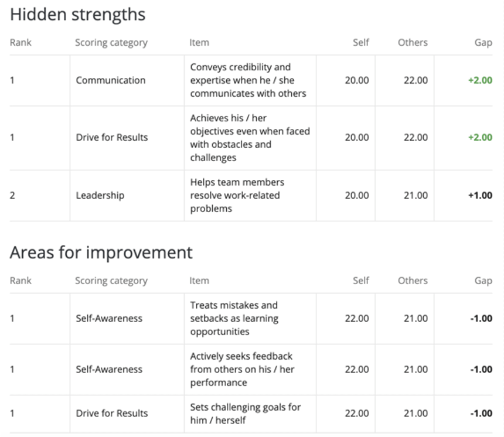Click the "Actively seeks feedback" item text
Image resolution: width=504 pixels, height=437 pixels.
pos(241,370)
